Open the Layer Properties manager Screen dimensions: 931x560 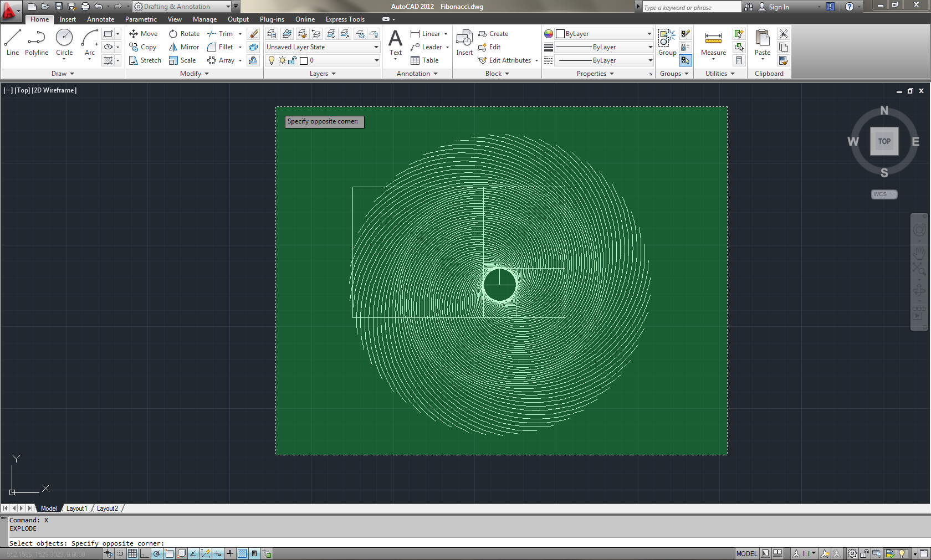click(x=271, y=34)
